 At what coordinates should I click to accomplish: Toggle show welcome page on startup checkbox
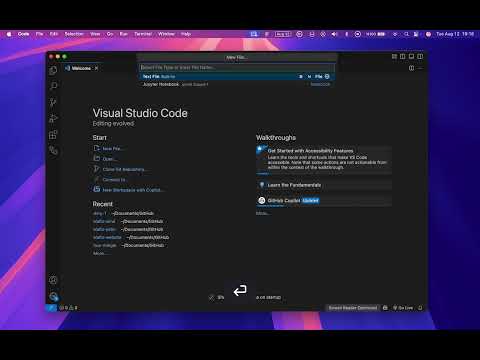point(211,297)
